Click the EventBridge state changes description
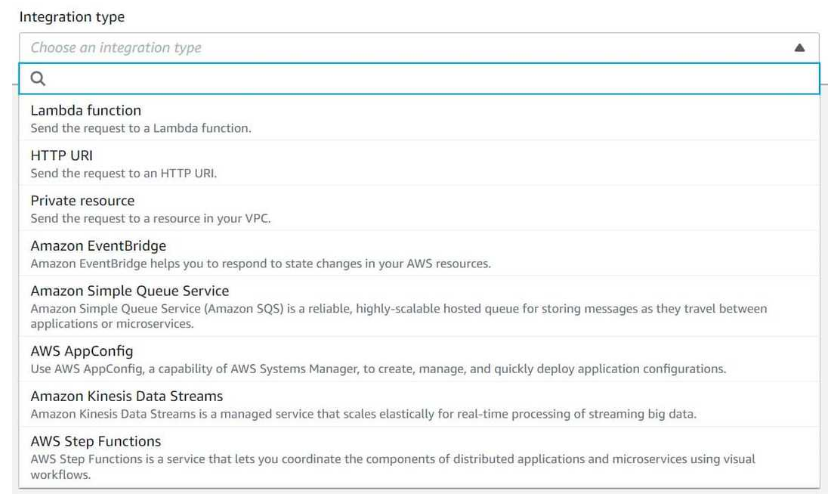Screen dimensions: 832x499 [x=261, y=264]
